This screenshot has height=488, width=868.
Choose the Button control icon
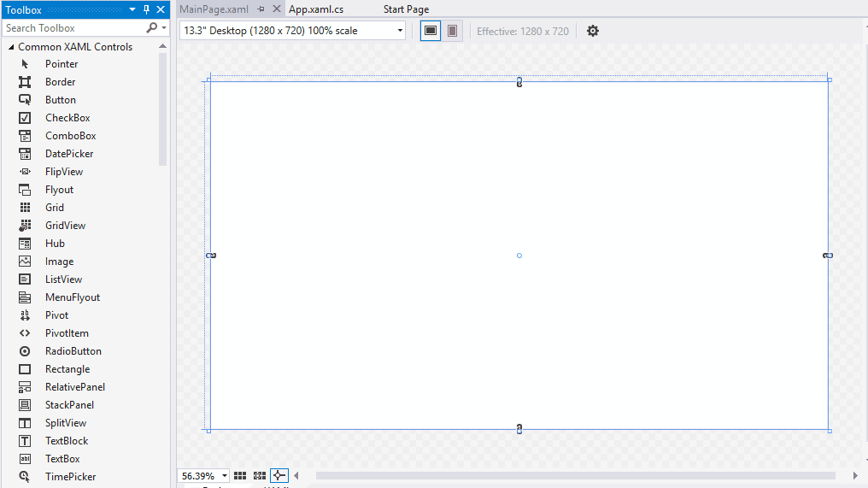point(25,100)
